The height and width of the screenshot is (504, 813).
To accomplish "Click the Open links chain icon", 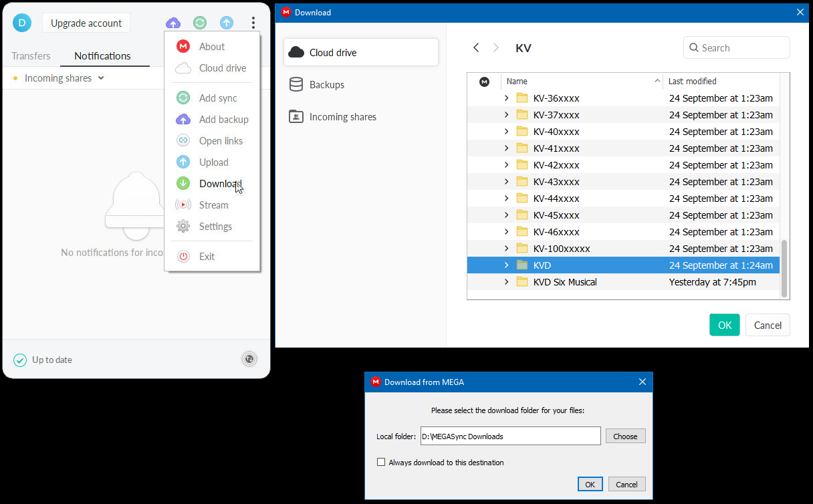I will tap(183, 141).
